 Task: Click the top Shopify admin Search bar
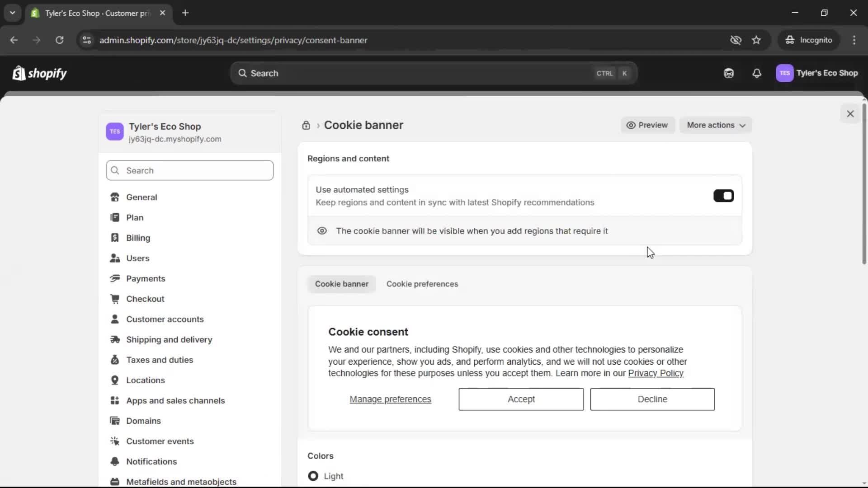click(434, 73)
